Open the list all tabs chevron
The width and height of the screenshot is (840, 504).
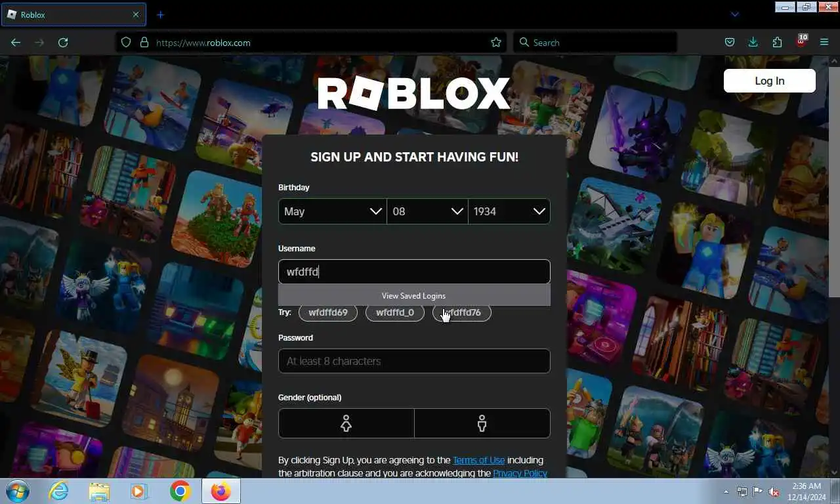pos(735,14)
